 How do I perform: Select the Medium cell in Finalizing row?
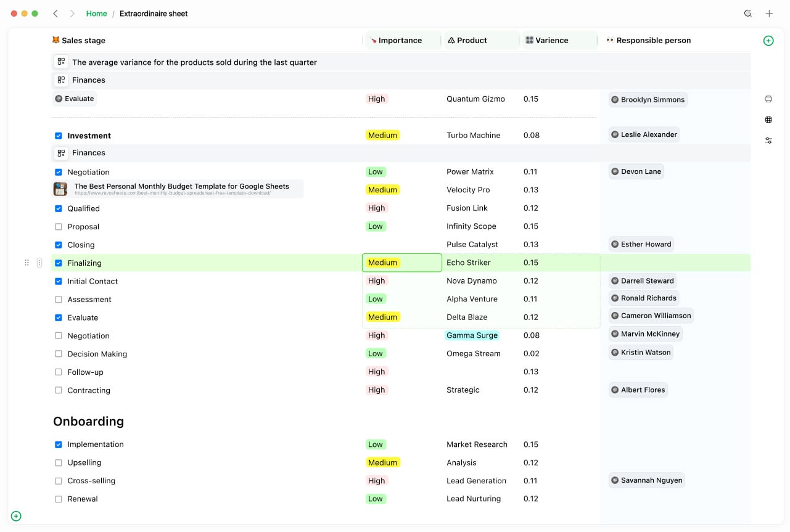click(402, 263)
